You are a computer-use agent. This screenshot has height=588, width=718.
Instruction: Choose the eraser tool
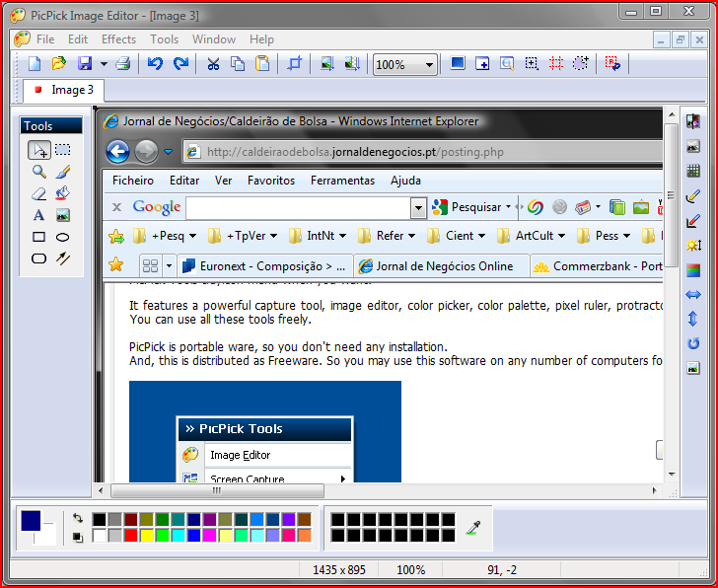tap(38, 193)
